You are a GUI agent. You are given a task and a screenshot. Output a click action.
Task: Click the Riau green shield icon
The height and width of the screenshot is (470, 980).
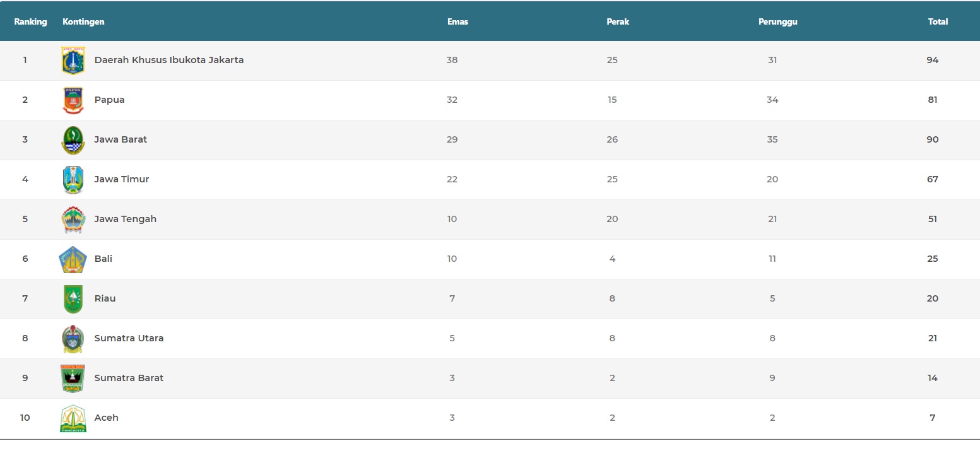pos(73,299)
